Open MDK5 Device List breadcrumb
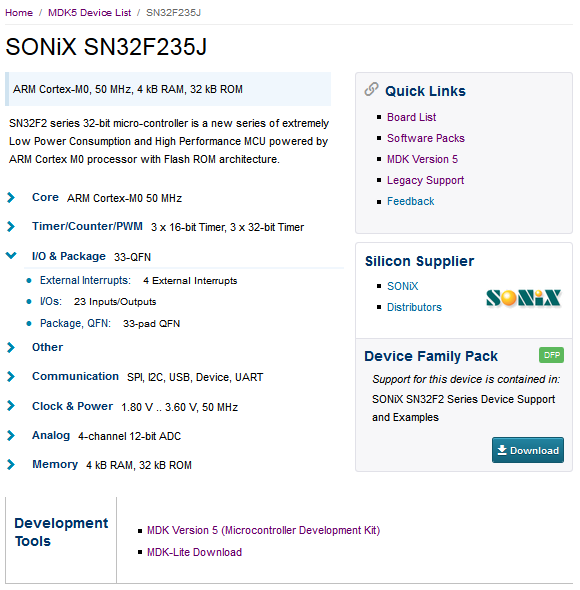 pos(90,13)
